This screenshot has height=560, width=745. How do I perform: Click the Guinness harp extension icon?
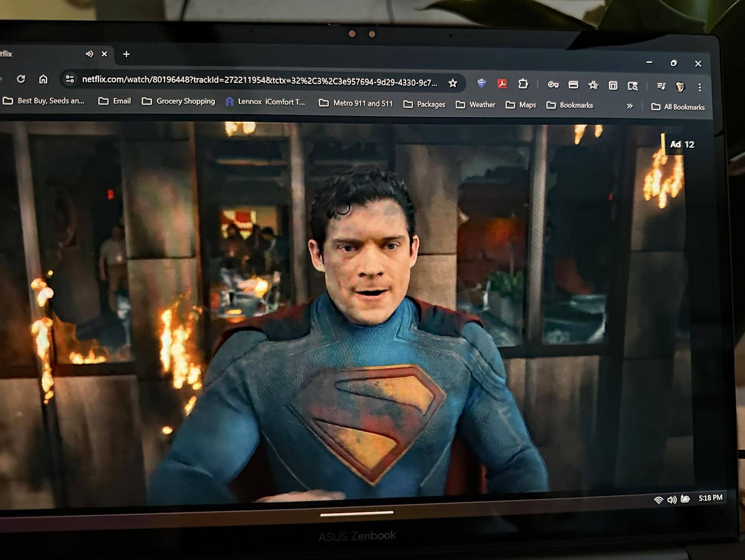[x=680, y=85]
